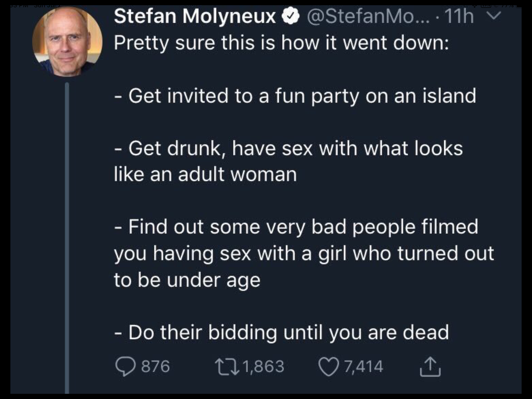The height and width of the screenshot is (399, 532).
Task: Click the reply speech bubble icon
Action: click(x=125, y=367)
